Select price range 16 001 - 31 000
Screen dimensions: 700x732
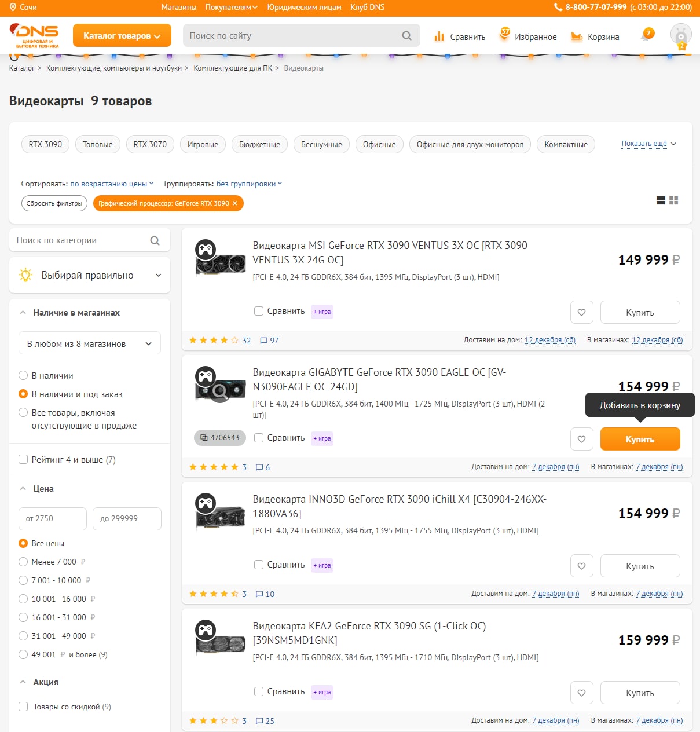[x=23, y=617]
